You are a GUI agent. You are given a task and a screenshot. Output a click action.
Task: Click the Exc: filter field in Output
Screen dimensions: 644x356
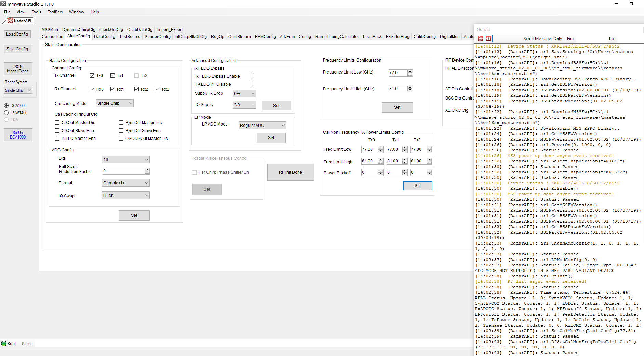tap(591, 39)
